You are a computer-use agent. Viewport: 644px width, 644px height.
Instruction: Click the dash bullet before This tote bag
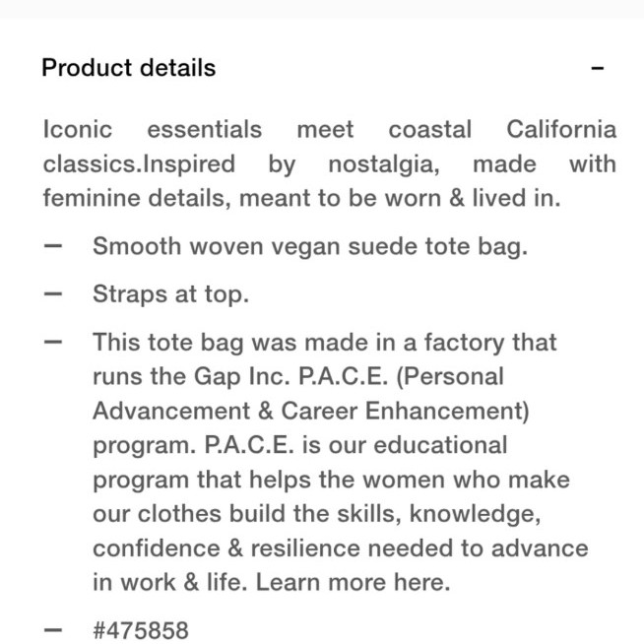(53, 342)
